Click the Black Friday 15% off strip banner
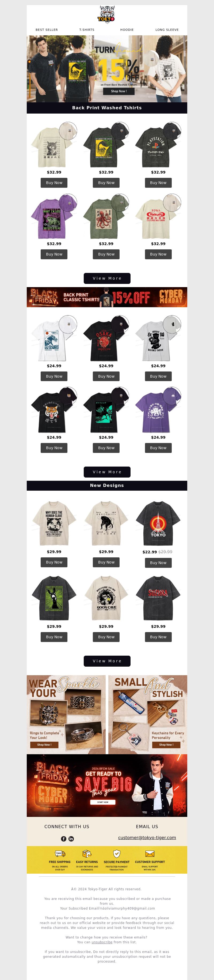Image resolution: width=214 pixels, height=980 pixels. (107, 297)
